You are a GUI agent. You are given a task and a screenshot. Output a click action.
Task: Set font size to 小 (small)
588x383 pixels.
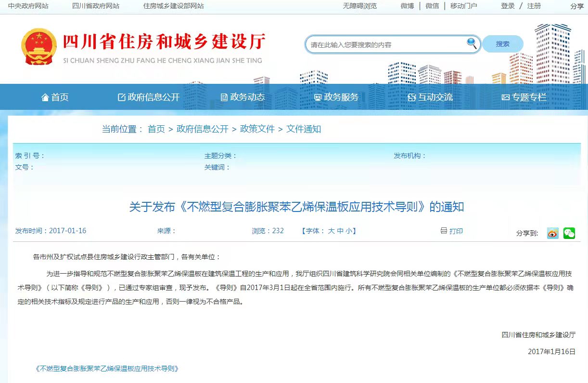(x=348, y=231)
